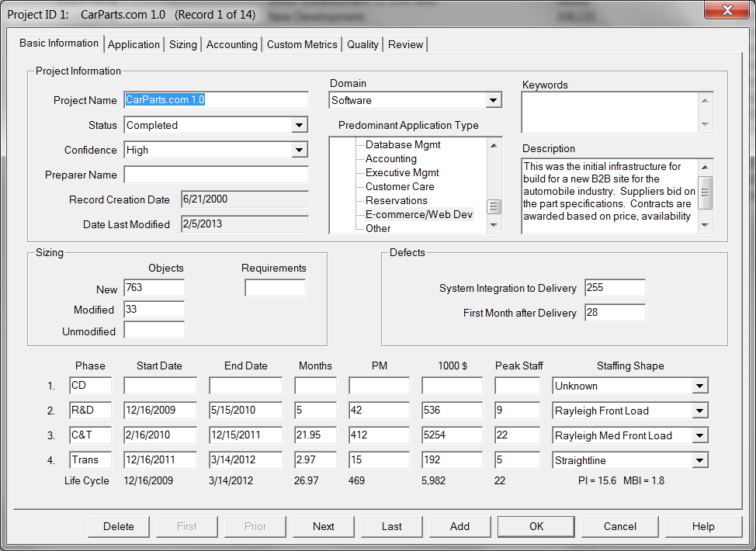
Task: Click the application type scrollbar thumb
Action: tap(494, 206)
